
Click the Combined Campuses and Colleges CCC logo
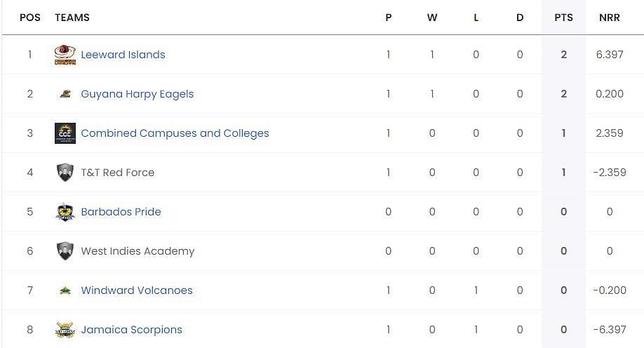pyautogui.click(x=65, y=133)
